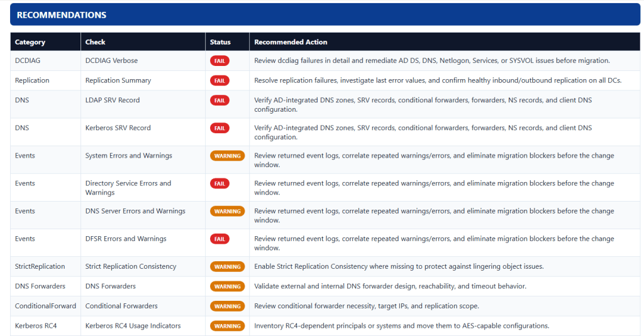Click WARNING badge for Strict Replication Consistency
The image size is (644, 336).
(x=227, y=266)
